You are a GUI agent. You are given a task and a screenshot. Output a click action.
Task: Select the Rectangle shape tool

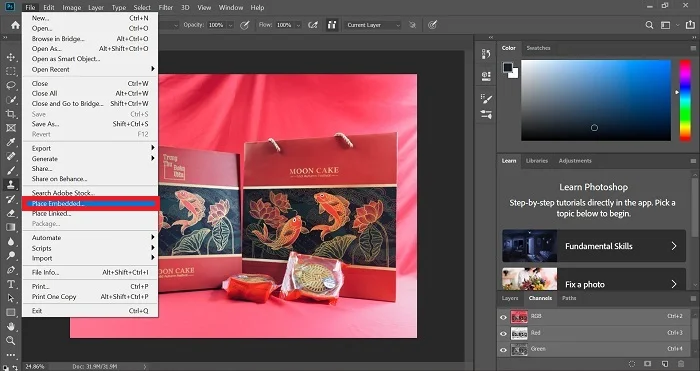point(11,312)
